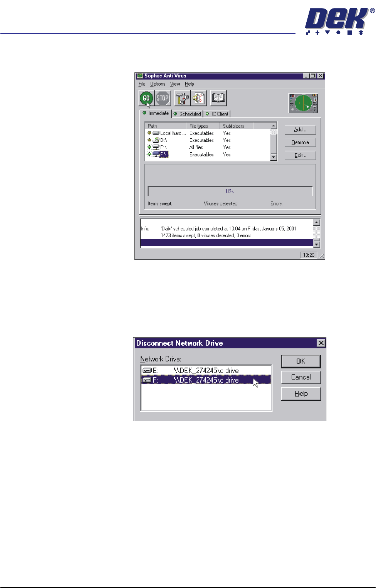Open the Help menu
This screenshot has width=376, height=588.
click(x=190, y=84)
